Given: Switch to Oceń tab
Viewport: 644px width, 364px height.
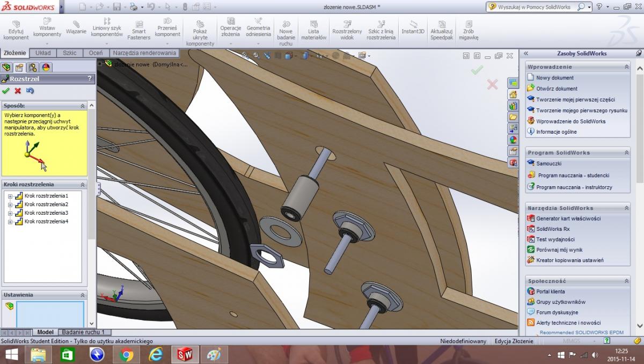Looking at the screenshot, I should (x=96, y=53).
